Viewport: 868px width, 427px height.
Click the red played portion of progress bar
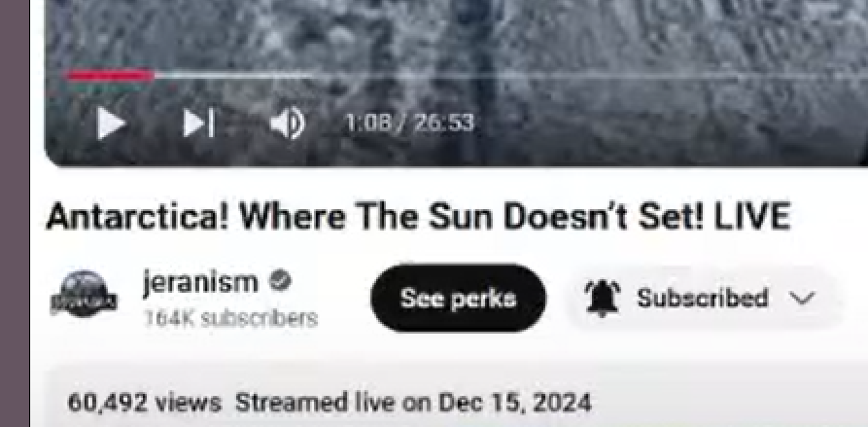pyautogui.click(x=110, y=76)
